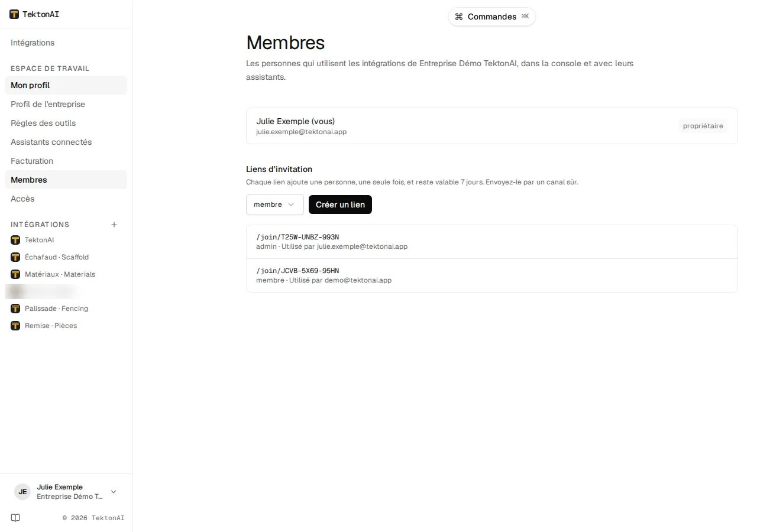Open the membre role dropdown
757x532 pixels.
pos(275,205)
